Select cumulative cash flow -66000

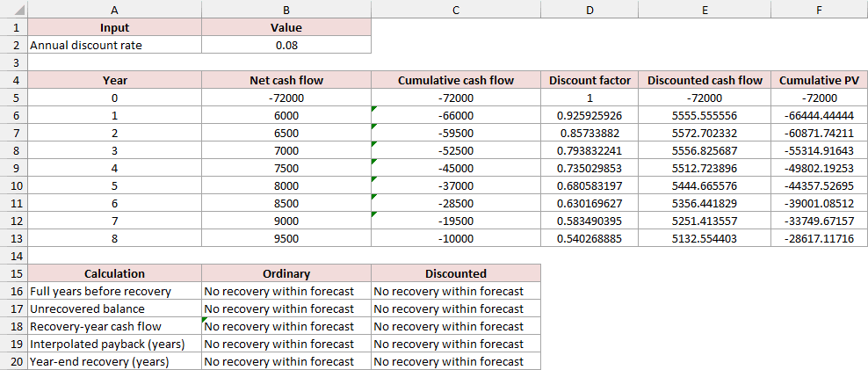pos(456,116)
